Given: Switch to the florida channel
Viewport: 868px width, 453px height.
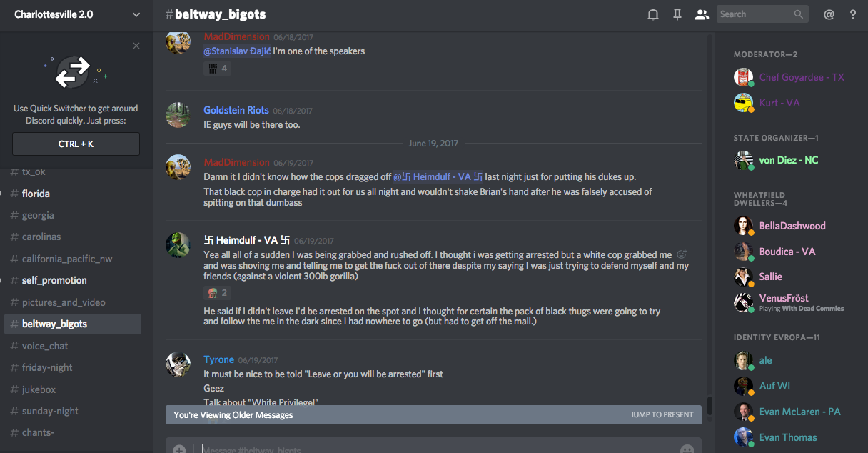Looking at the screenshot, I should click(x=36, y=194).
